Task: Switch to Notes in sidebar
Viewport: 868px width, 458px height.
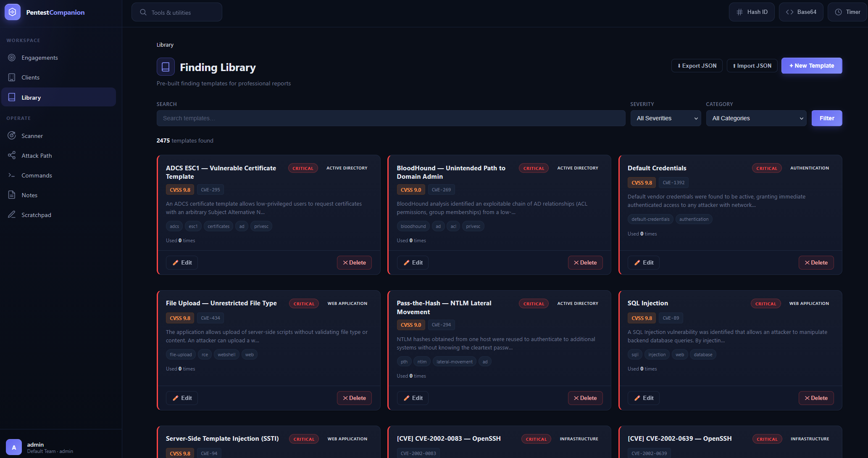Action: pyautogui.click(x=58, y=195)
